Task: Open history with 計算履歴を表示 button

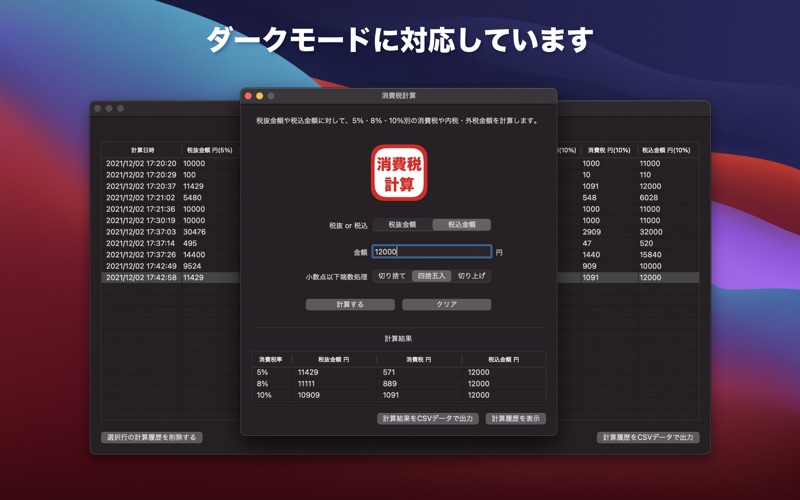Action: pyautogui.click(x=516, y=419)
